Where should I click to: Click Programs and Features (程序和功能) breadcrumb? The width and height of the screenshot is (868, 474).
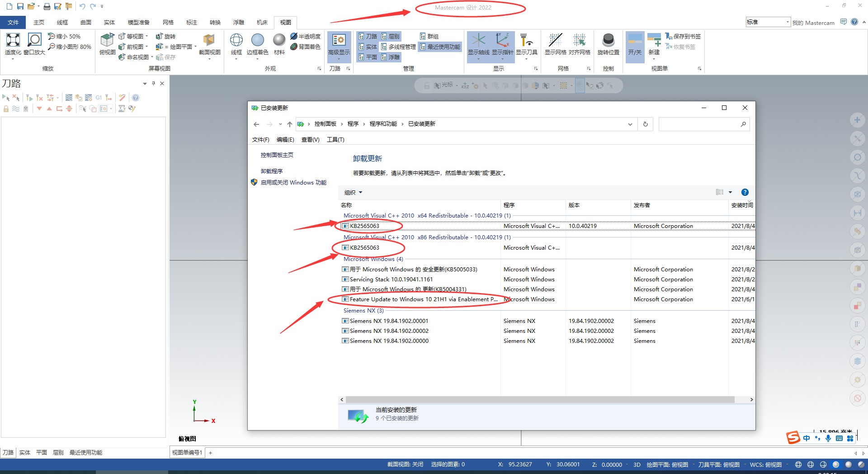pyautogui.click(x=383, y=124)
